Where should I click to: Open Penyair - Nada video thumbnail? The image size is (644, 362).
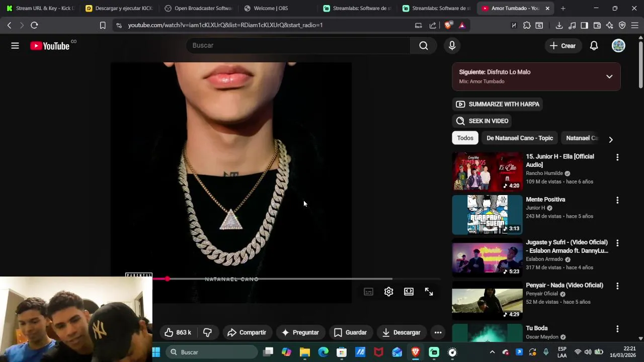(x=487, y=300)
